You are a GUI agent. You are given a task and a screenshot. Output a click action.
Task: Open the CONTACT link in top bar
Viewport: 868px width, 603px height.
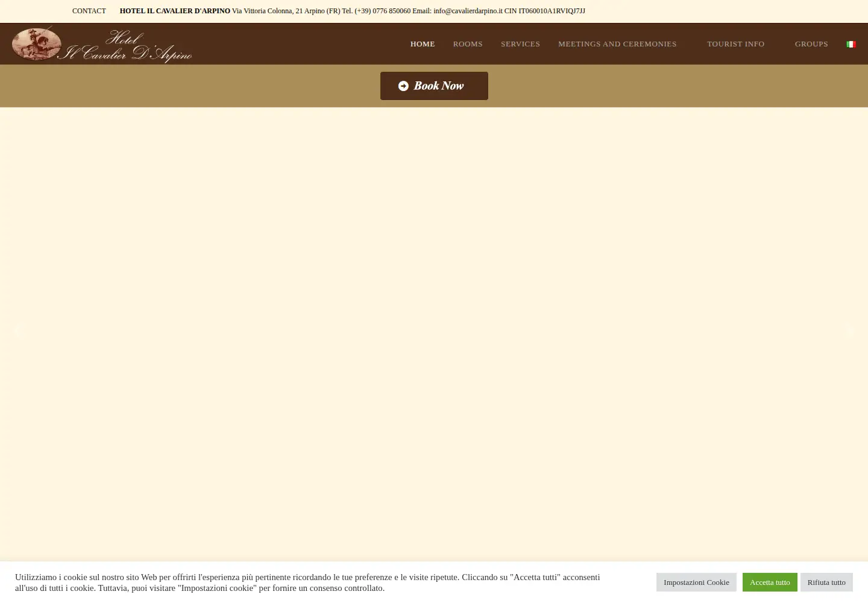pos(89,11)
